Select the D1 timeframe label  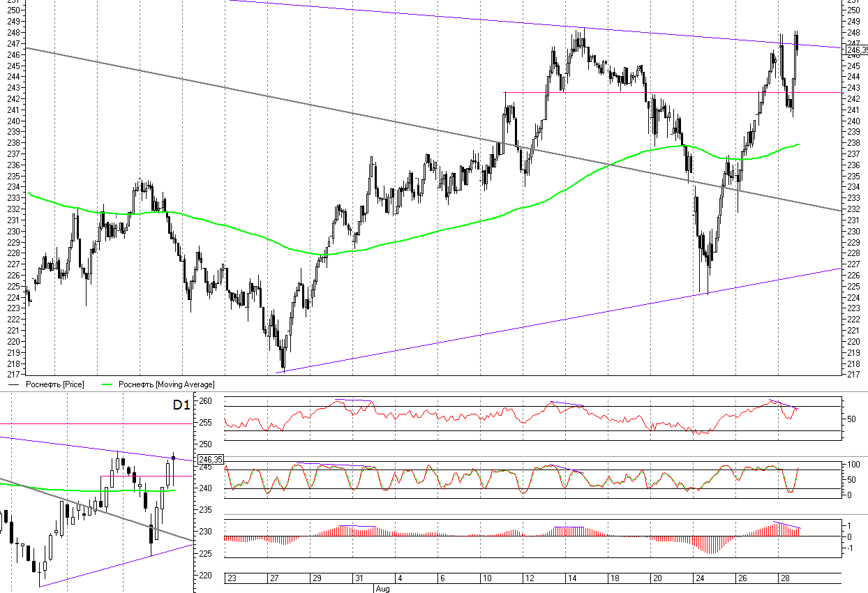(x=181, y=405)
